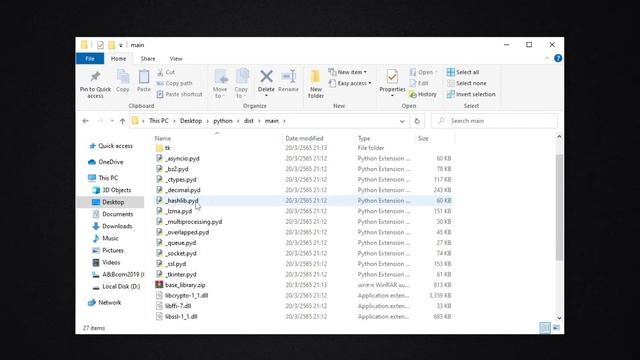The width and height of the screenshot is (640, 360).
Task: Open Local Disk (D:) in sidebar
Action: click(116, 286)
